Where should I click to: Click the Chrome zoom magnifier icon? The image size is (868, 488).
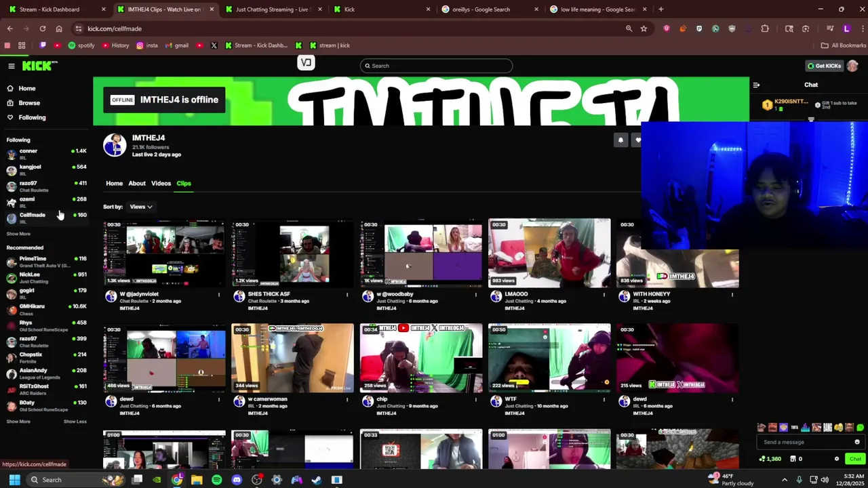coord(629,28)
